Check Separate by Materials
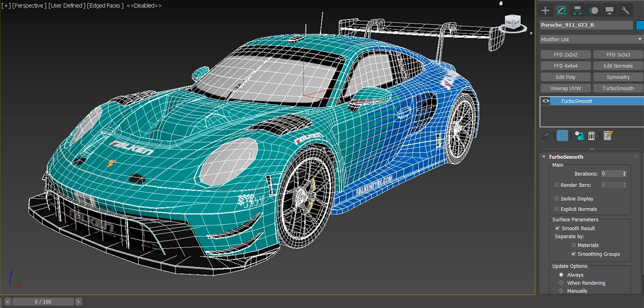644x308 pixels. 574,245
